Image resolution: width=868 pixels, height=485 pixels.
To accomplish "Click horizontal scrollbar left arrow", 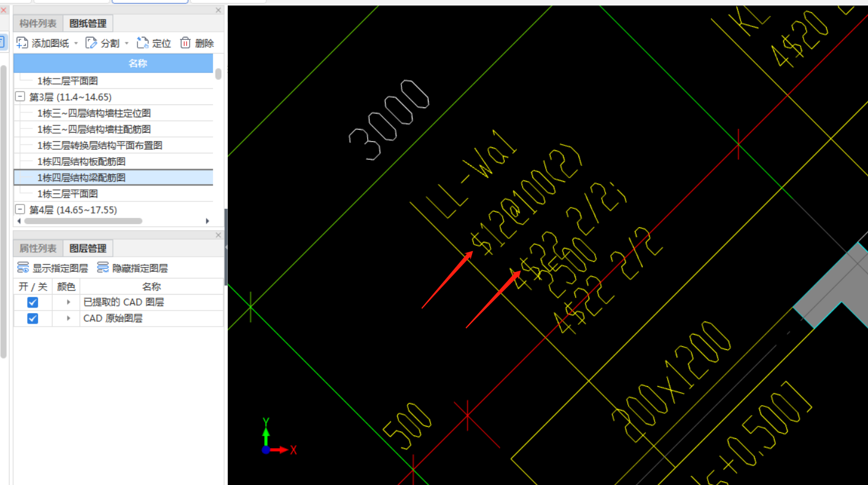I will [x=18, y=221].
